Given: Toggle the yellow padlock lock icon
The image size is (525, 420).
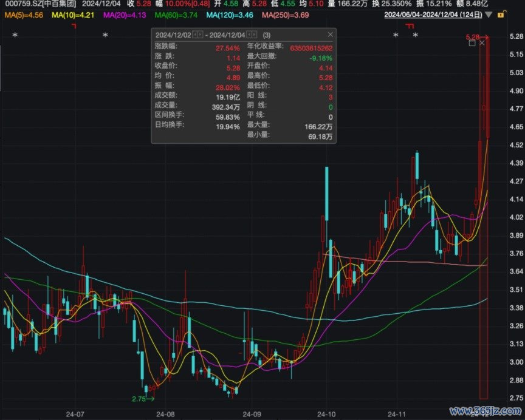Looking at the screenshot, I should (x=501, y=15).
